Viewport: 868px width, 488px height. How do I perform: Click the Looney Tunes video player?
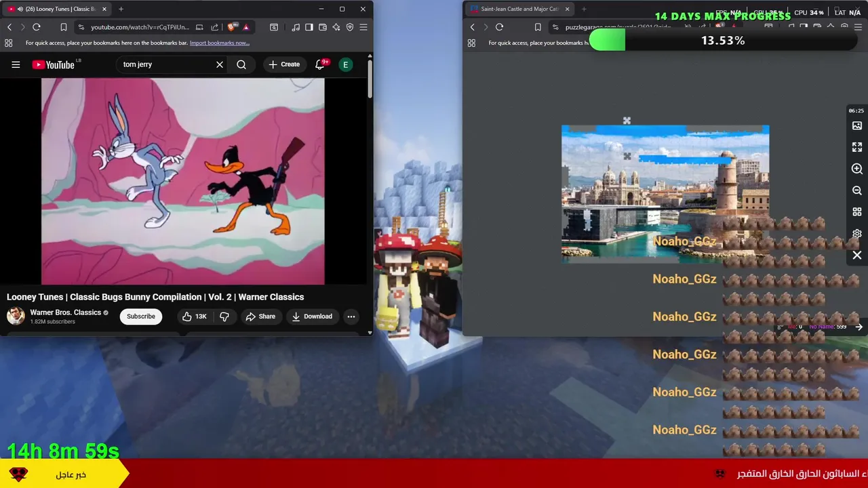coord(183,181)
